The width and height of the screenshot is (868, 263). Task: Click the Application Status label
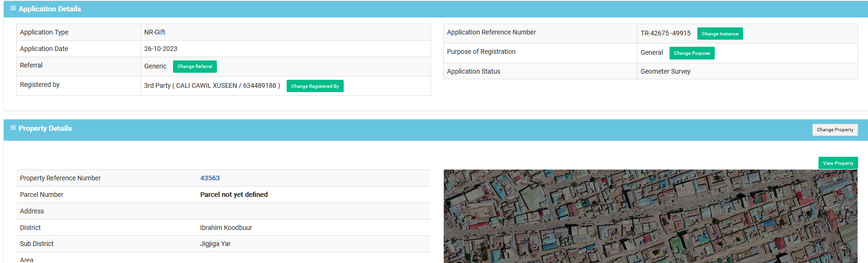pyautogui.click(x=473, y=71)
